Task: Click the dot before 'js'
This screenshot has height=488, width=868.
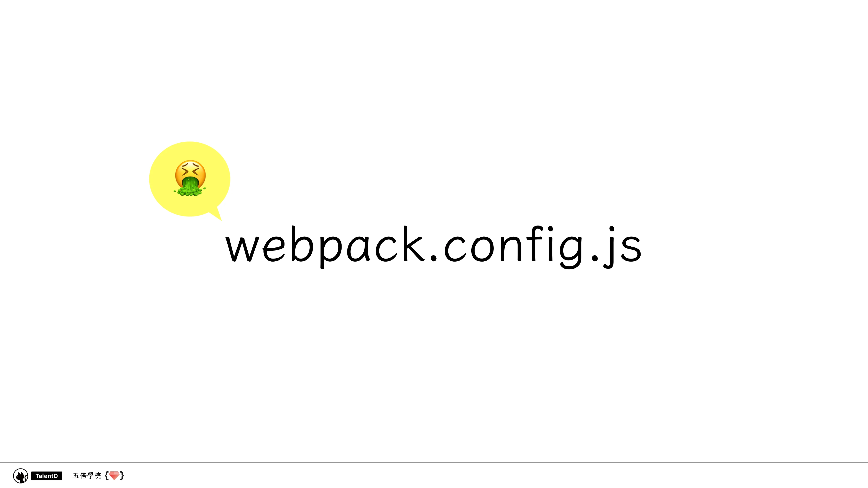Action: [x=595, y=258]
